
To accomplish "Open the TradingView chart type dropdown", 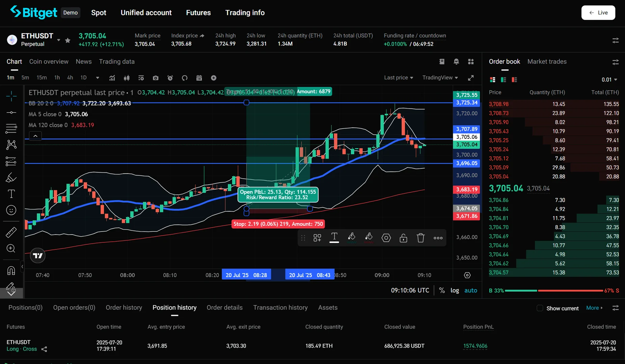I will pos(440,78).
